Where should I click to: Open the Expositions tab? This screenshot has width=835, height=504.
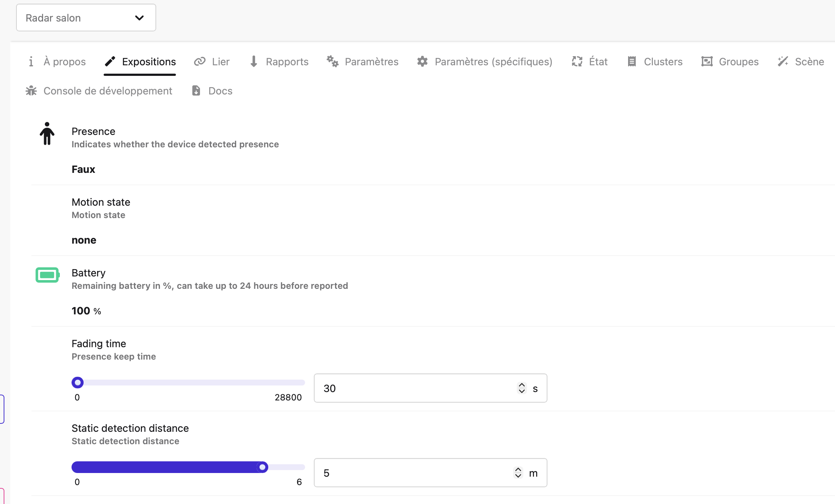149,62
